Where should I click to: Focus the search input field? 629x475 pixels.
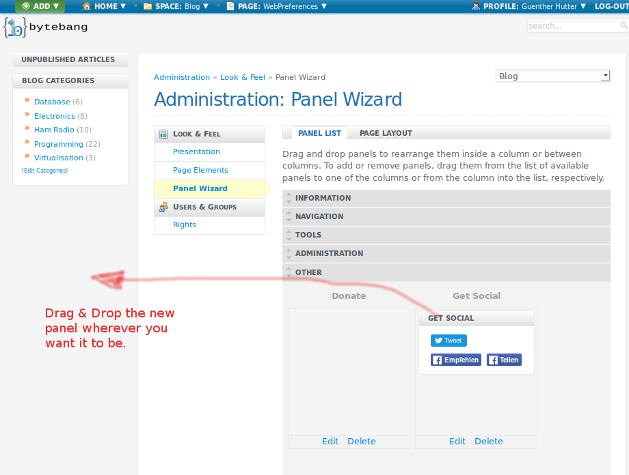tap(573, 26)
